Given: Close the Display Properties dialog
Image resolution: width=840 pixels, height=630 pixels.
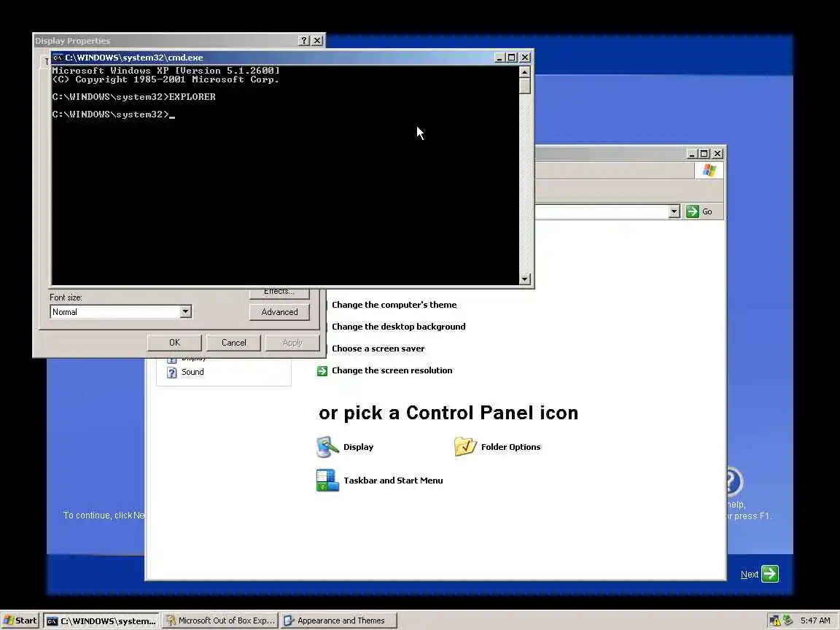Looking at the screenshot, I should coord(317,41).
